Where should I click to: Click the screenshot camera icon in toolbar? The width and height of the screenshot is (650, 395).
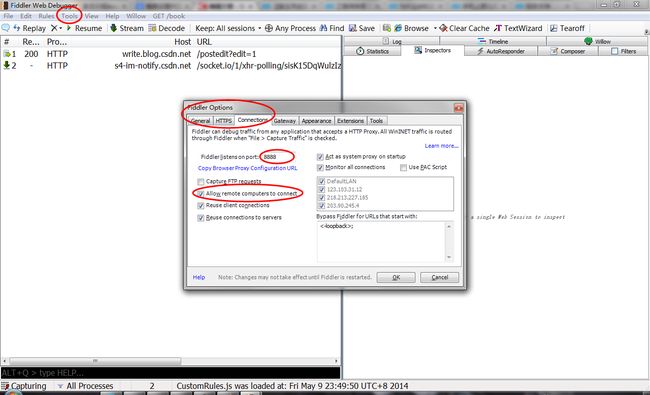387,28
